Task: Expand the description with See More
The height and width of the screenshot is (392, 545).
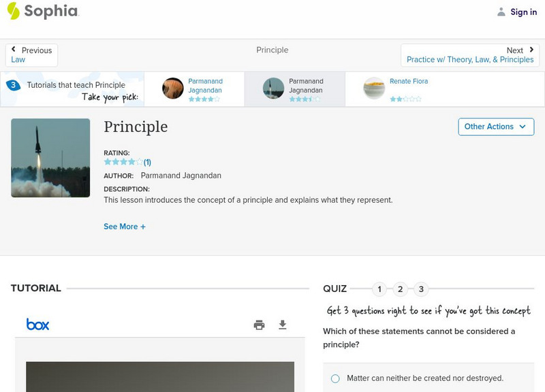Action: click(x=125, y=226)
